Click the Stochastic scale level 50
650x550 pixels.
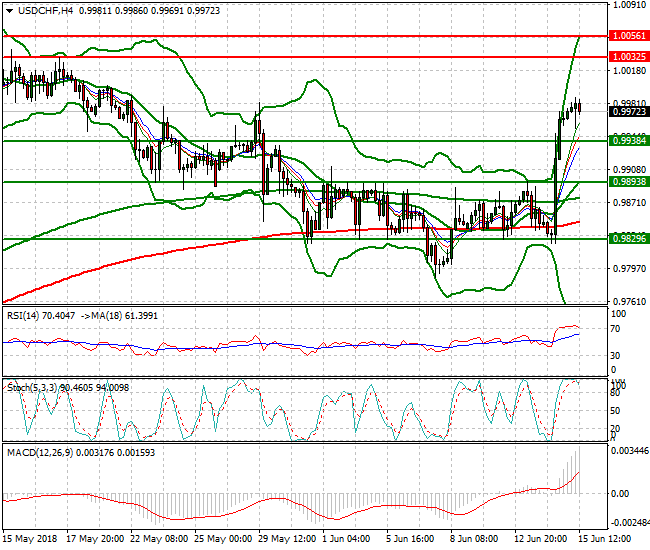point(616,411)
